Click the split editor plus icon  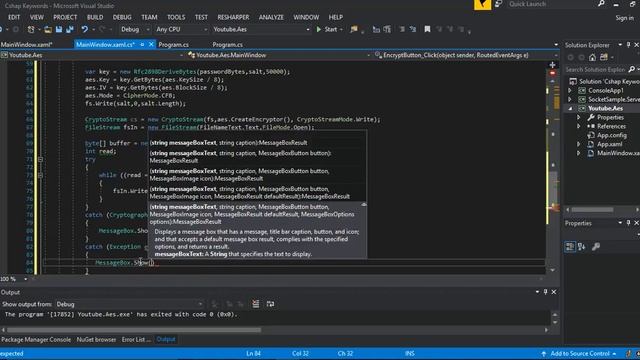coord(552,65)
